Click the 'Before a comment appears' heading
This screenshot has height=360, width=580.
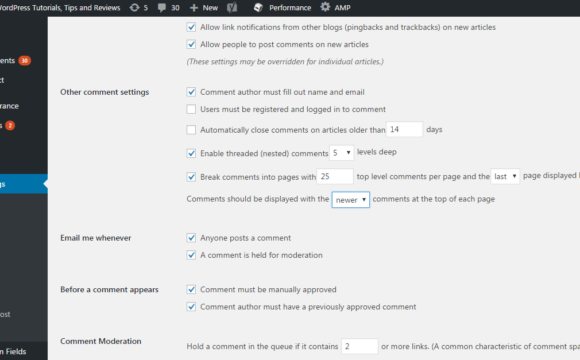[x=109, y=290]
